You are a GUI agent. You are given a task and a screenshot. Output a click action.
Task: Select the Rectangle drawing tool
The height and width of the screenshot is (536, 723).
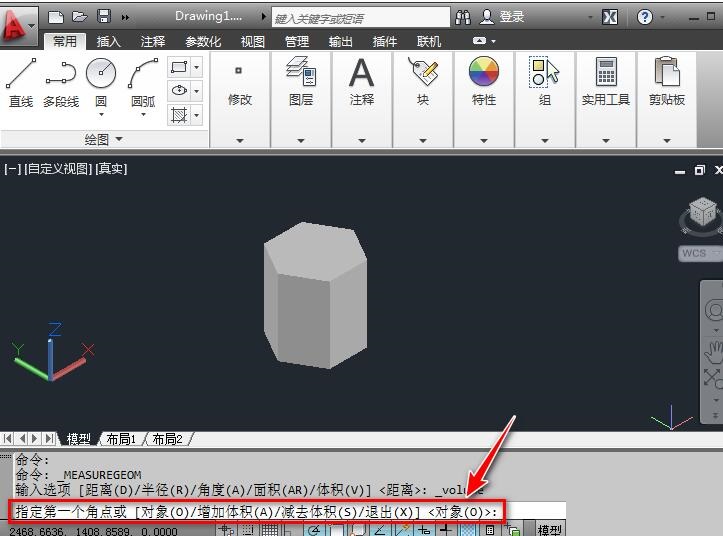click(179, 67)
